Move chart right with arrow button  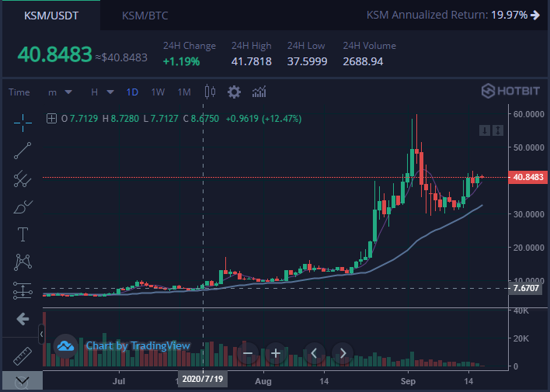tap(343, 353)
